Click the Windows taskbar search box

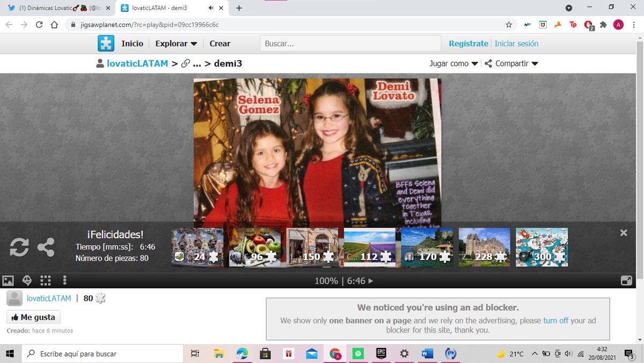point(101,353)
